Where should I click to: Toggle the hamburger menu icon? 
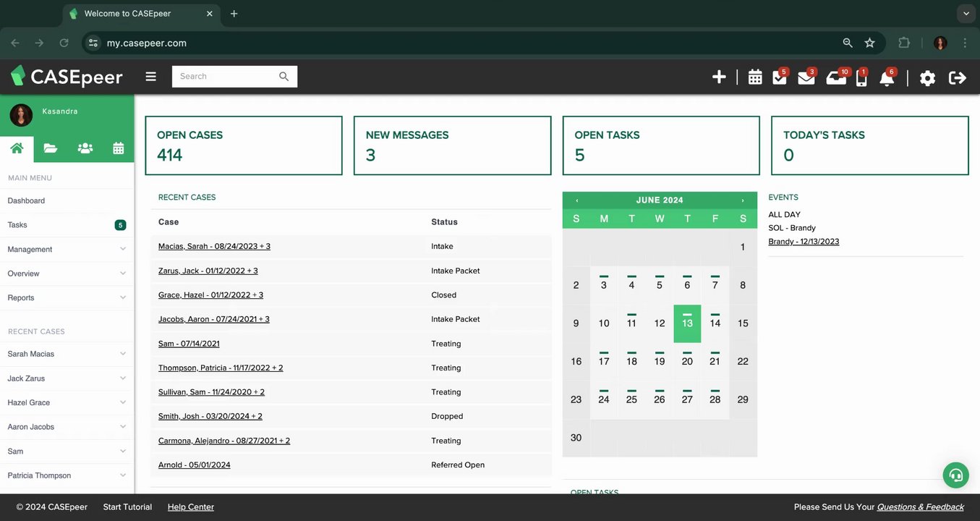pos(150,76)
